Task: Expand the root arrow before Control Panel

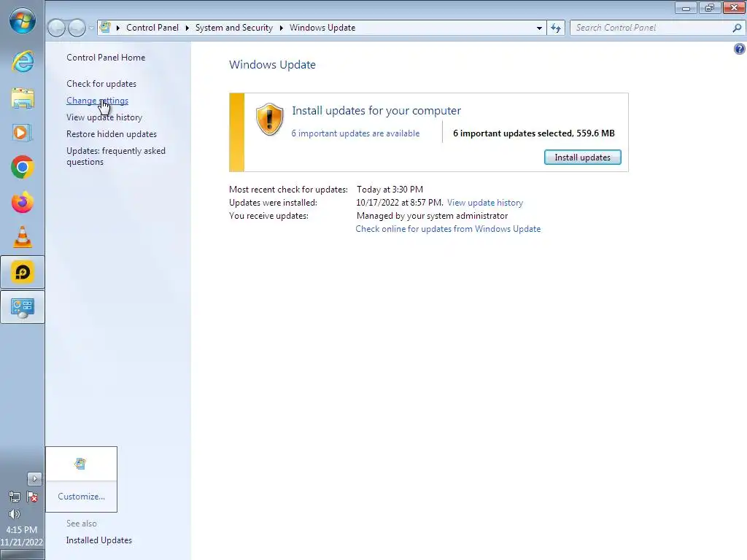Action: (117, 28)
